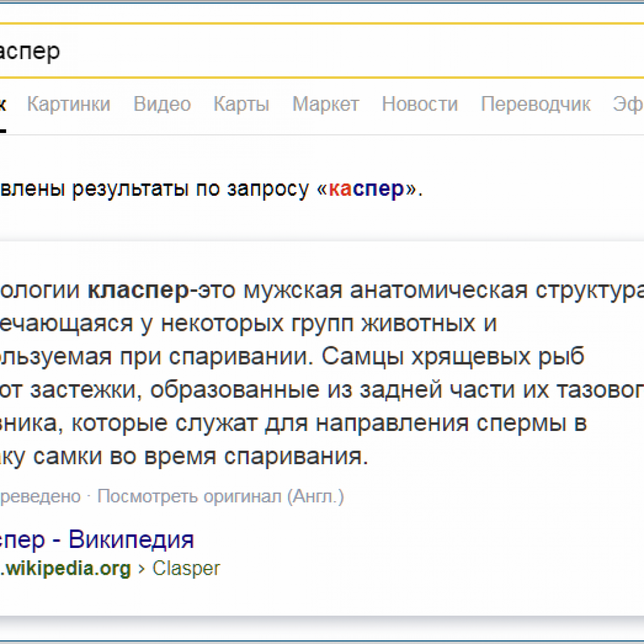This screenshot has width=644, height=644.
Task: Switch to the Картинки tab
Action: pyautogui.click(x=69, y=104)
